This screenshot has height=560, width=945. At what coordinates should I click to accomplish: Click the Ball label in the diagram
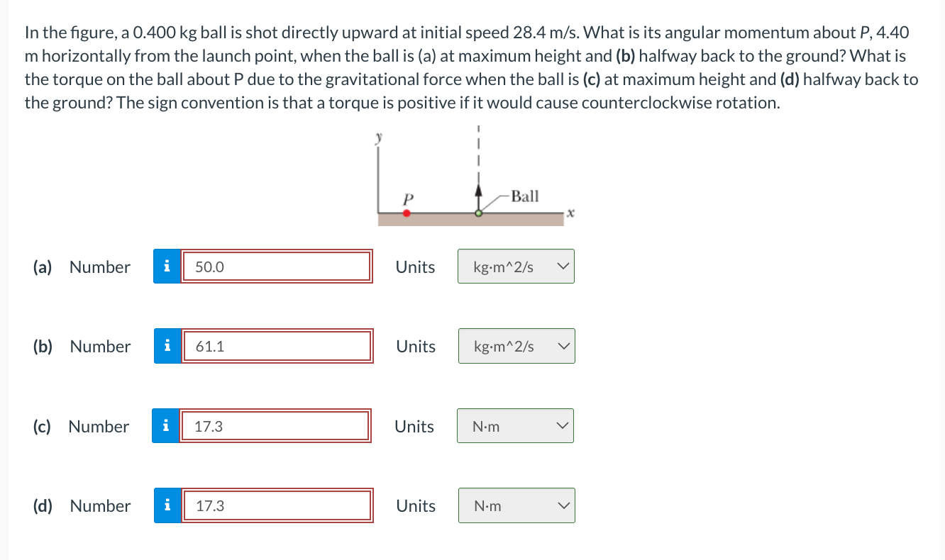pyautogui.click(x=525, y=196)
